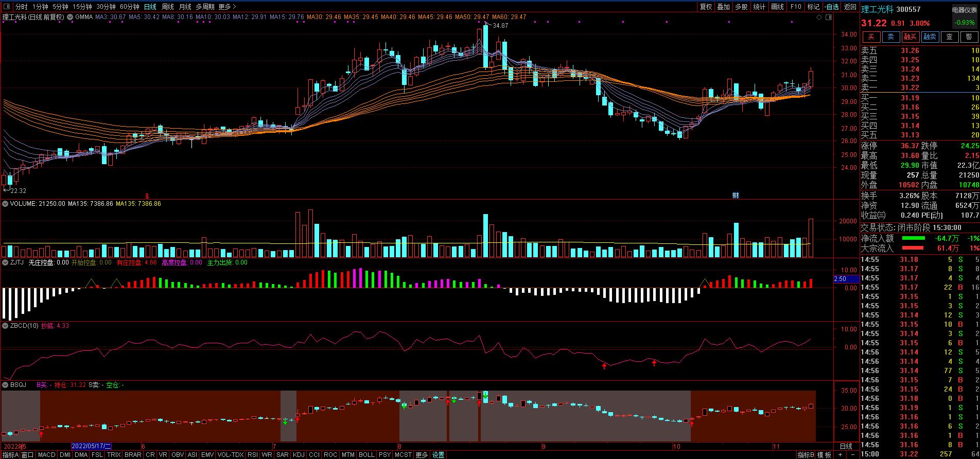Click the 财 finance marker on the chart
This screenshot has height=459, width=980.
tap(736, 196)
